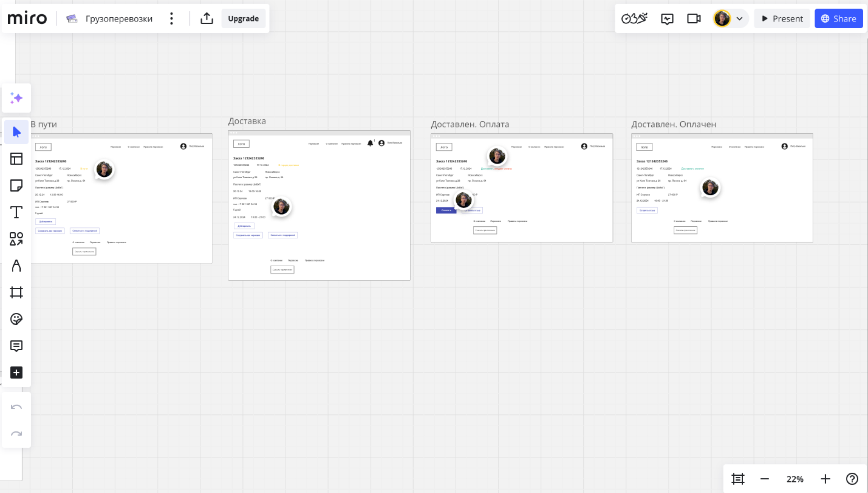Screen dimensions: 868x493
Task: Expand the user avatar dropdown chevron
Action: (739, 18)
